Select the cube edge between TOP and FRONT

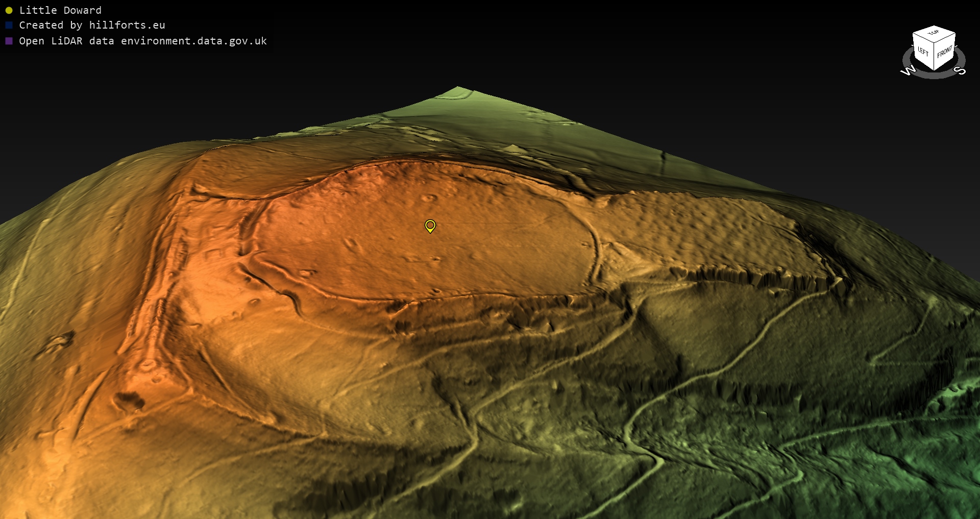point(945,38)
